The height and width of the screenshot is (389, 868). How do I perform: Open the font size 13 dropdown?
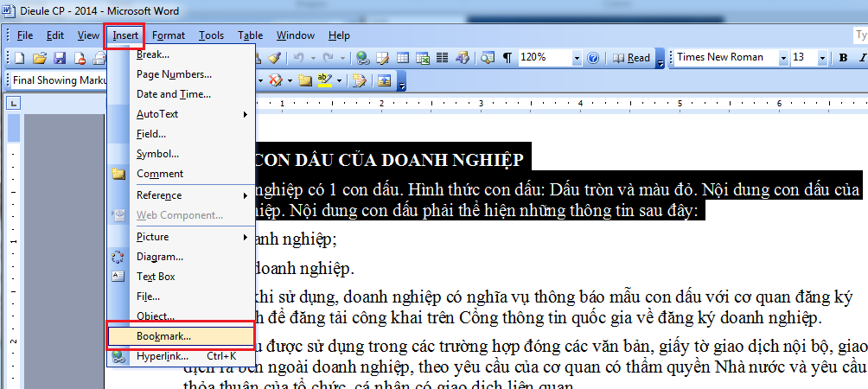pos(823,58)
